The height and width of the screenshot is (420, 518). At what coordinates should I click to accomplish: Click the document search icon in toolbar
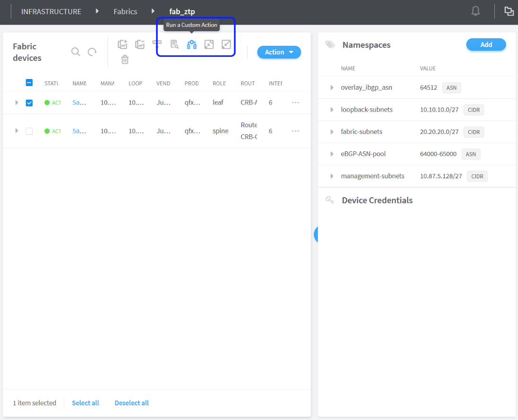point(175,44)
